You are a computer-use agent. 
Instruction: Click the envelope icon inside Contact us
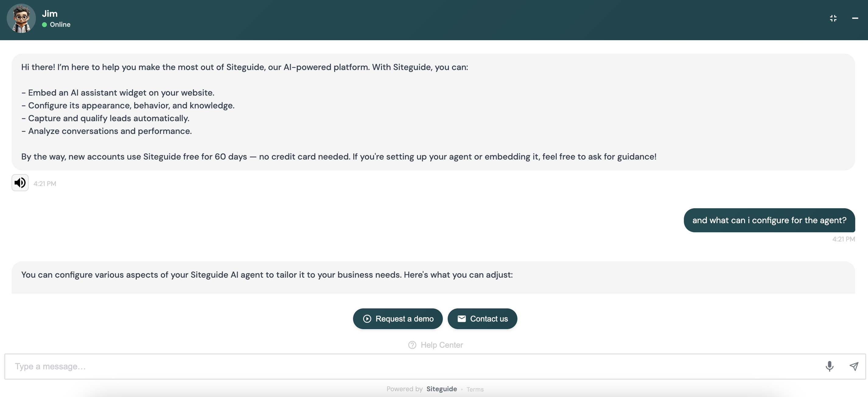pyautogui.click(x=462, y=318)
